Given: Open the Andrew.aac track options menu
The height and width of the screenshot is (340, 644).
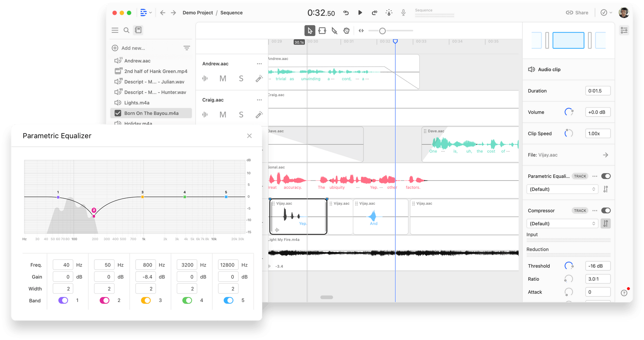Looking at the screenshot, I should (259, 63).
